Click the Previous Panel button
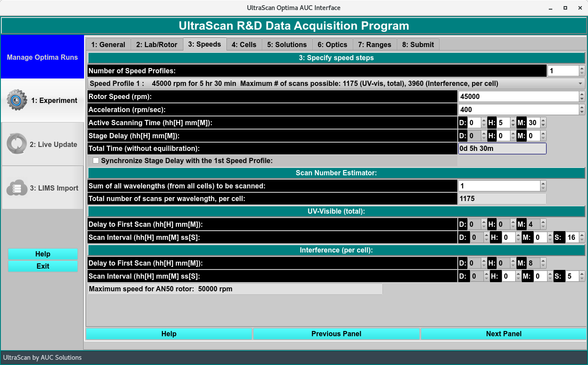Image resolution: width=588 pixels, height=365 pixels. tap(336, 334)
